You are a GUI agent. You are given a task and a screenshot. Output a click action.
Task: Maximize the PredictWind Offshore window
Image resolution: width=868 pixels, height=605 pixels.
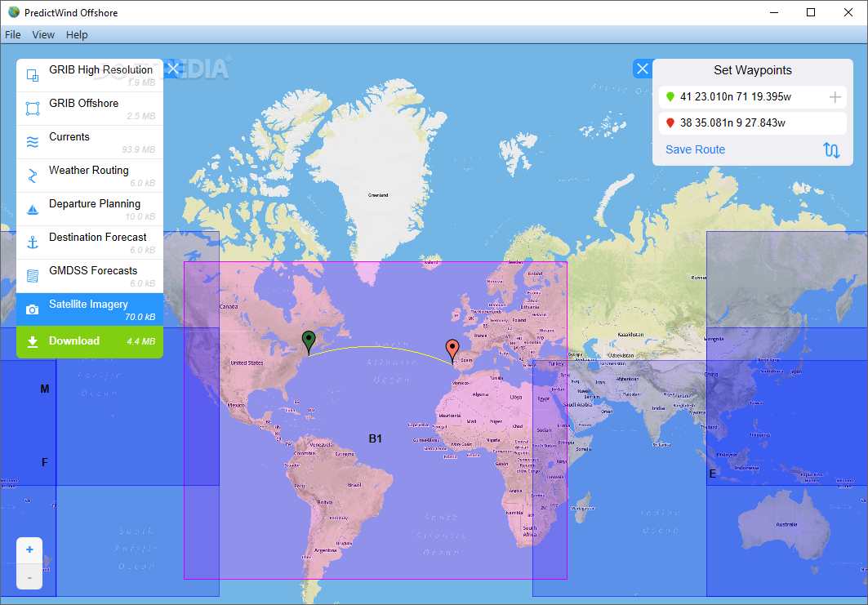tap(810, 12)
